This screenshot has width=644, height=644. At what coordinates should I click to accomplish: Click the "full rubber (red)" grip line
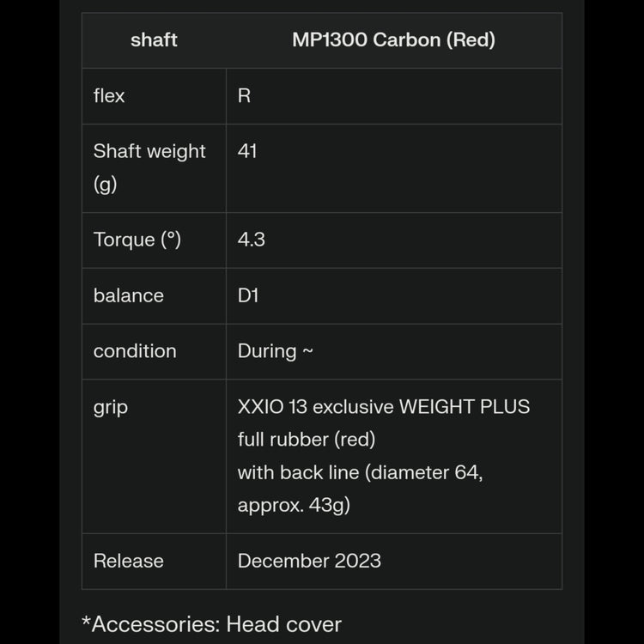tap(307, 440)
